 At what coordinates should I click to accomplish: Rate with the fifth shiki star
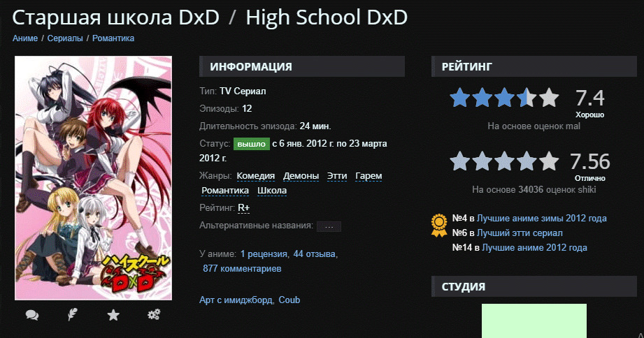pos(549,161)
